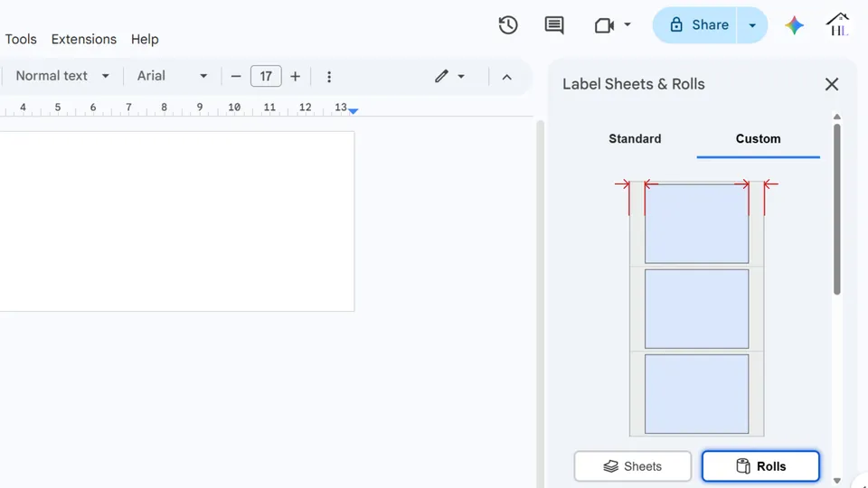Click the font size field showing 17

click(266, 76)
